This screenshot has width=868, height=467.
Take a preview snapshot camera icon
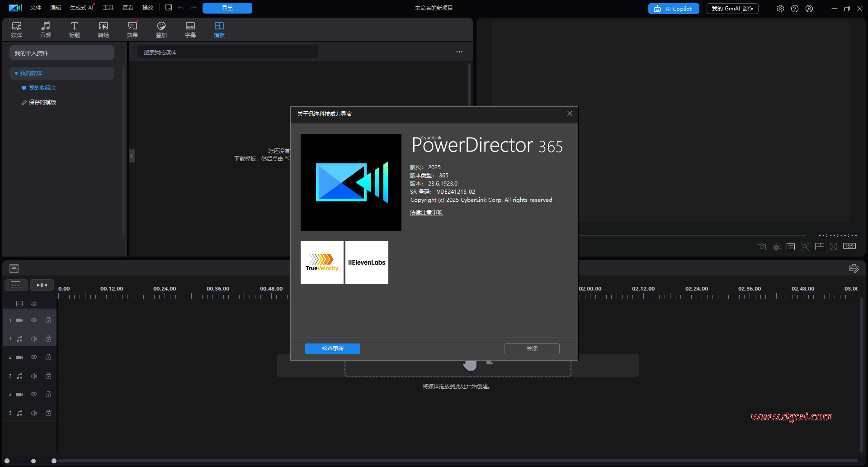click(x=762, y=247)
